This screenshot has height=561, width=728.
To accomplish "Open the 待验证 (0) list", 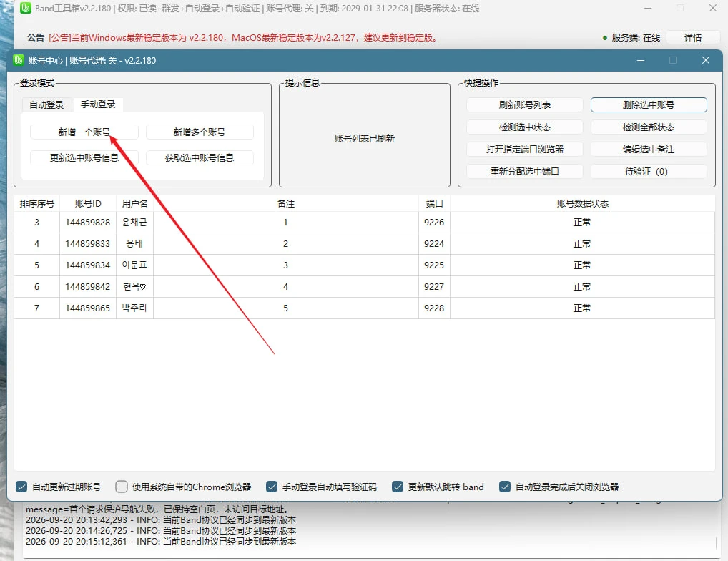I will [649, 172].
